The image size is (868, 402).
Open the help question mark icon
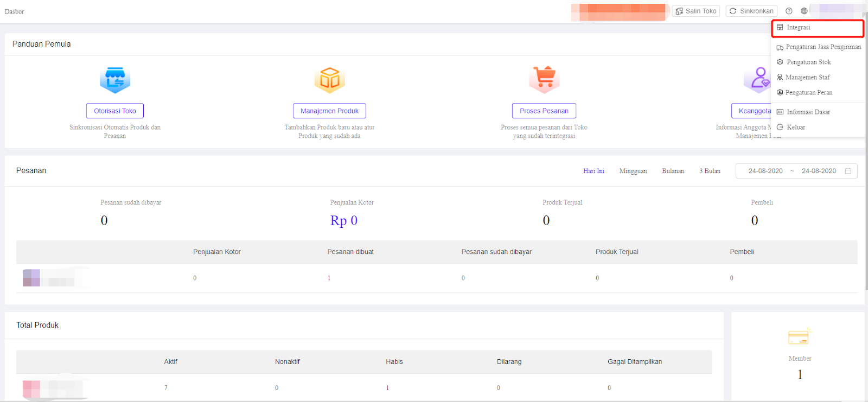click(789, 11)
